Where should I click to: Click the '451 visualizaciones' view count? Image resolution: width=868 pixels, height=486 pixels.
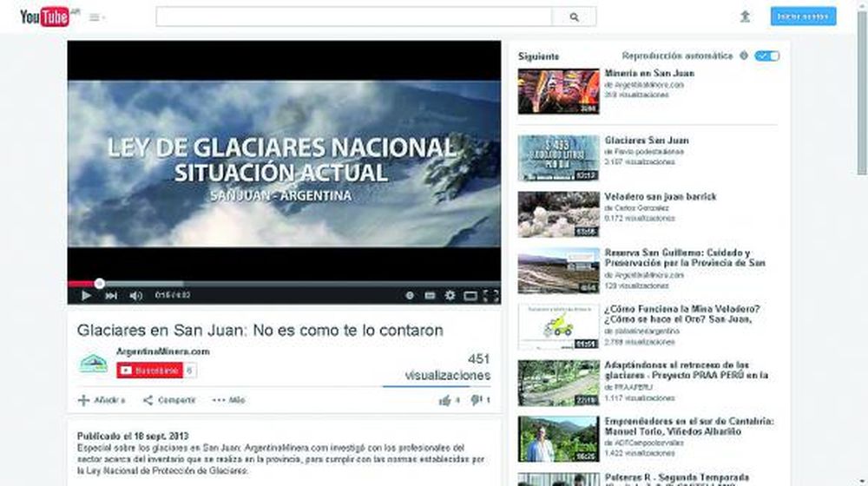(x=447, y=367)
